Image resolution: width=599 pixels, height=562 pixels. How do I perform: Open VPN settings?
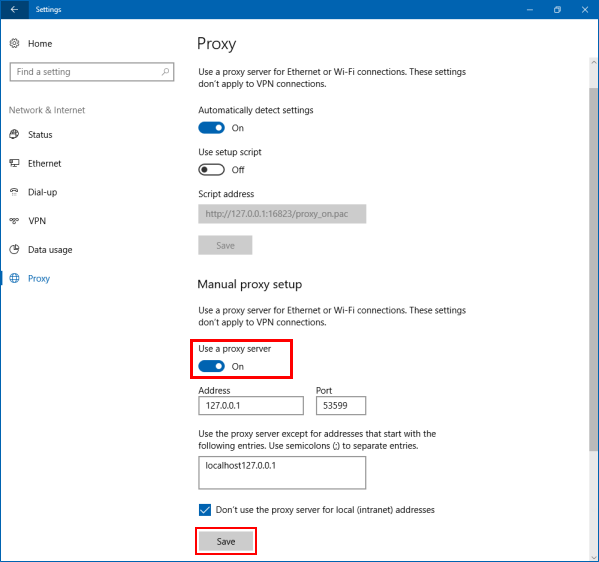coord(37,221)
